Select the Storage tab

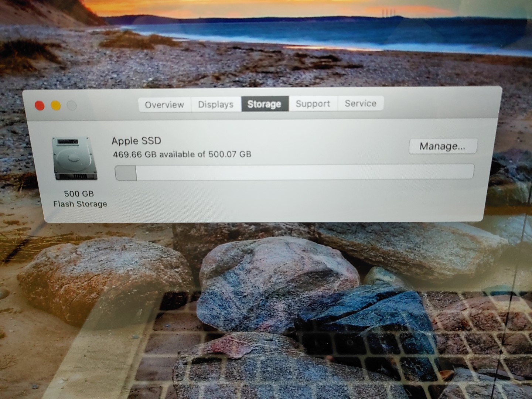click(x=265, y=104)
